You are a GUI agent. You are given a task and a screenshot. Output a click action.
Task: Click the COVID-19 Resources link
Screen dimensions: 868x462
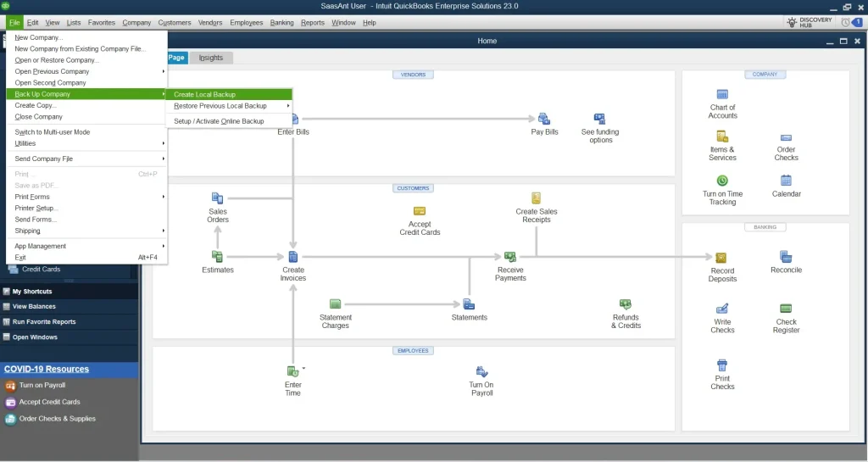coord(47,369)
